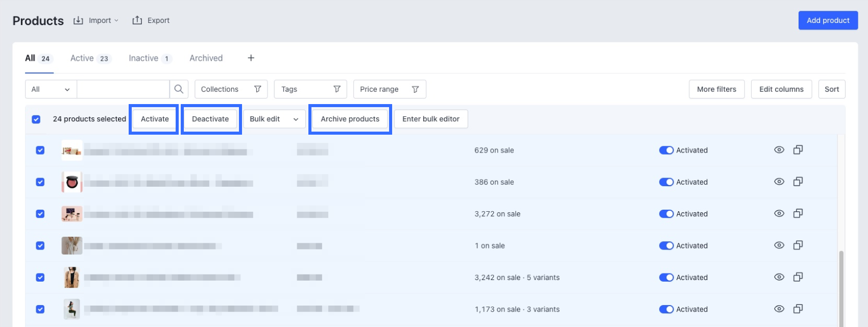Duplicate the 1 on sale product

798,245
